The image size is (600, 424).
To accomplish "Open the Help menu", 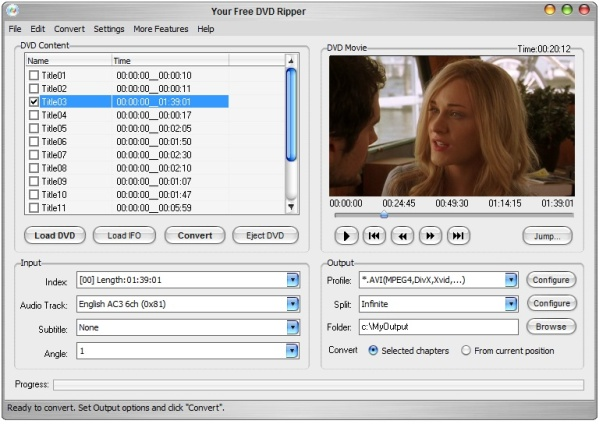I will [x=206, y=29].
